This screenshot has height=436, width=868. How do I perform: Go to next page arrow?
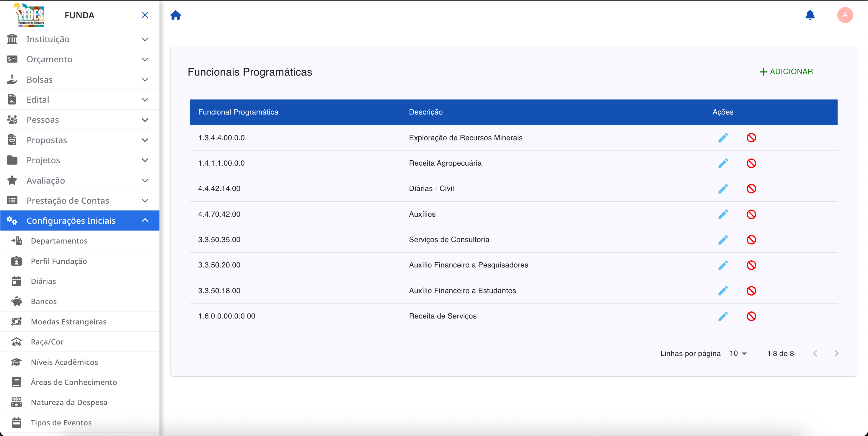[x=836, y=353]
